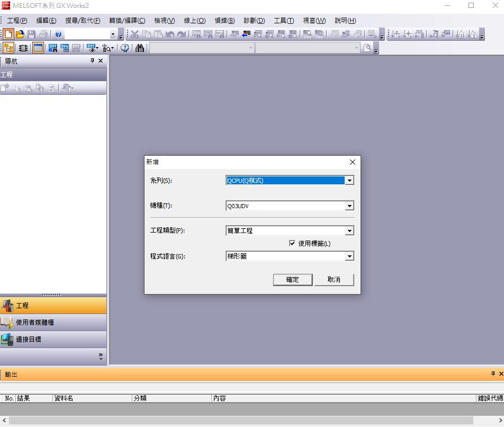Click the 內容 column header in output
The image size is (504, 427).
click(343, 398)
